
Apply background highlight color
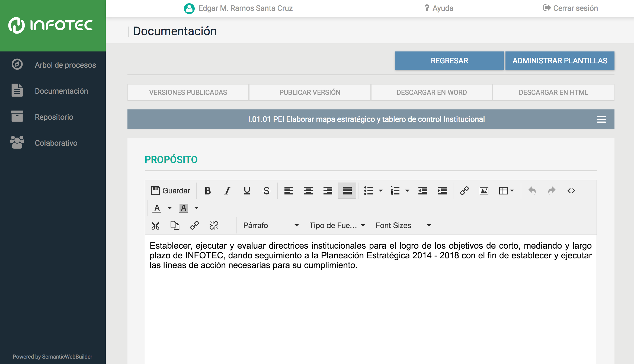coord(183,208)
